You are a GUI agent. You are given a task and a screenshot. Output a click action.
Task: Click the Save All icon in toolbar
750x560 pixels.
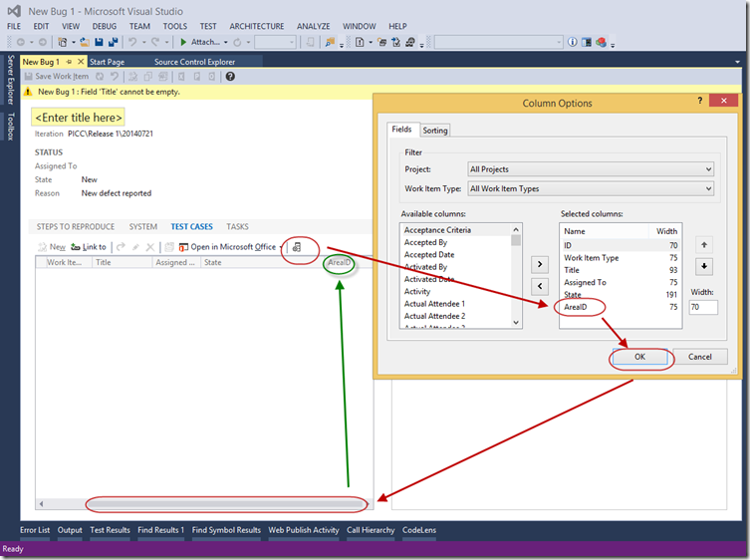(x=114, y=42)
